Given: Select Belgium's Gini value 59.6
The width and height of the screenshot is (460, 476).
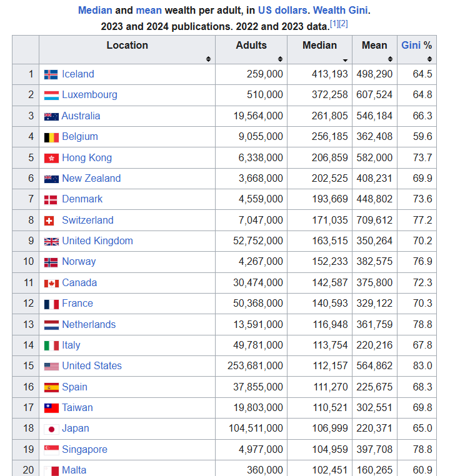Looking at the screenshot, I should [422, 137].
